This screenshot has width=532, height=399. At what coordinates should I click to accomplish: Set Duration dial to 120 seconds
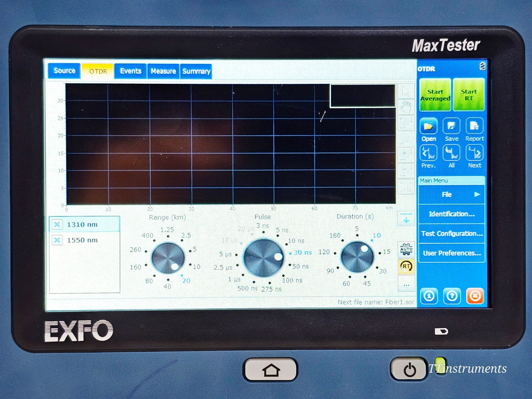tap(324, 252)
